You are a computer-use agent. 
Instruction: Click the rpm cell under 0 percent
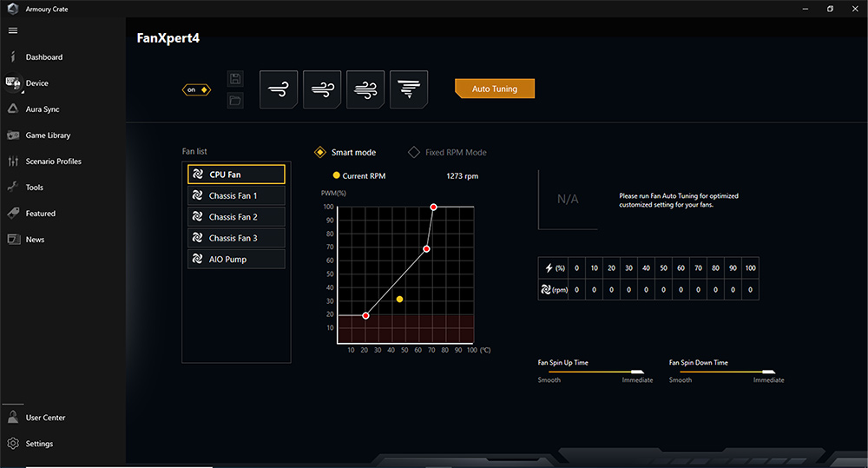click(576, 290)
